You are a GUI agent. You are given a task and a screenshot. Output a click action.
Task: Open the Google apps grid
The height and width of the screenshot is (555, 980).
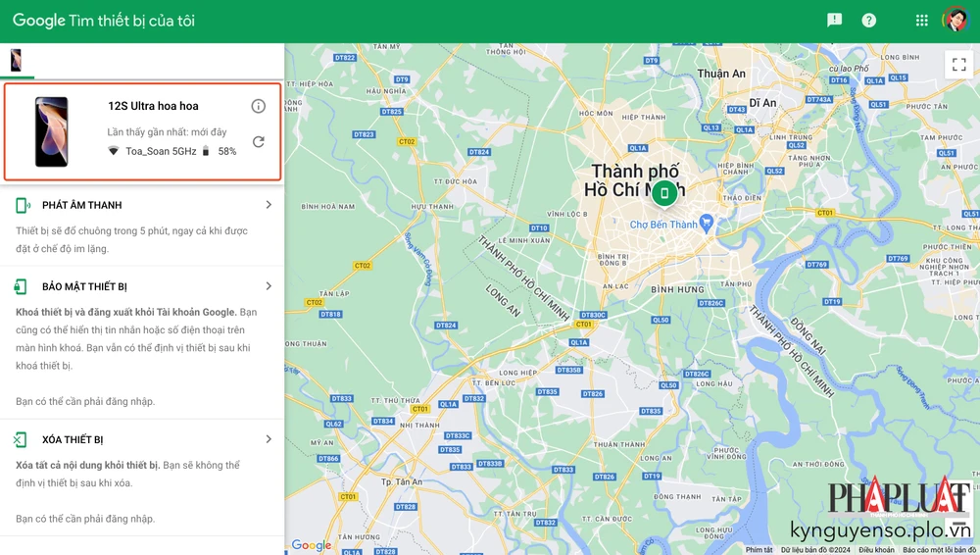[x=922, y=21]
